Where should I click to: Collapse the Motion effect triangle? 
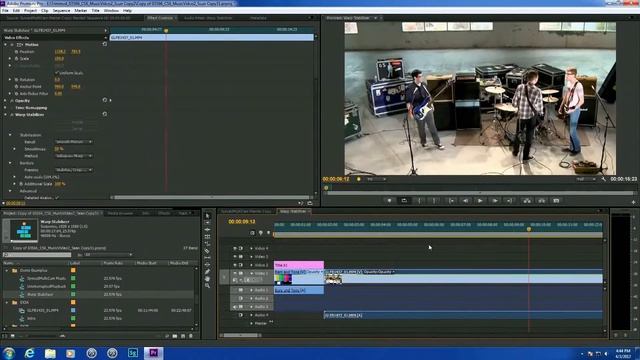coord(6,44)
